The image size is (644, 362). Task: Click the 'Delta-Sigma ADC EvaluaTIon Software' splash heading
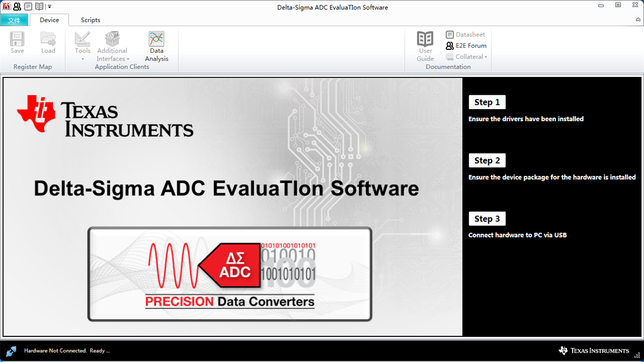pos(226,188)
